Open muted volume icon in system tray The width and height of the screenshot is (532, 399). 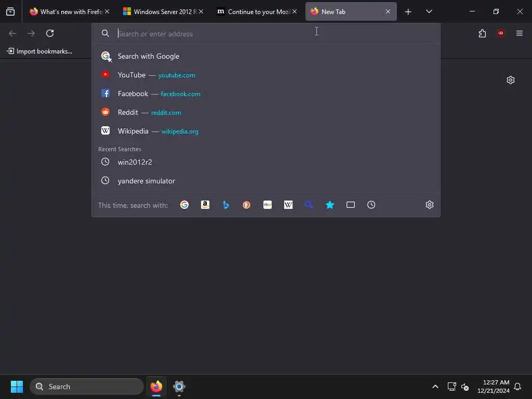(465, 387)
